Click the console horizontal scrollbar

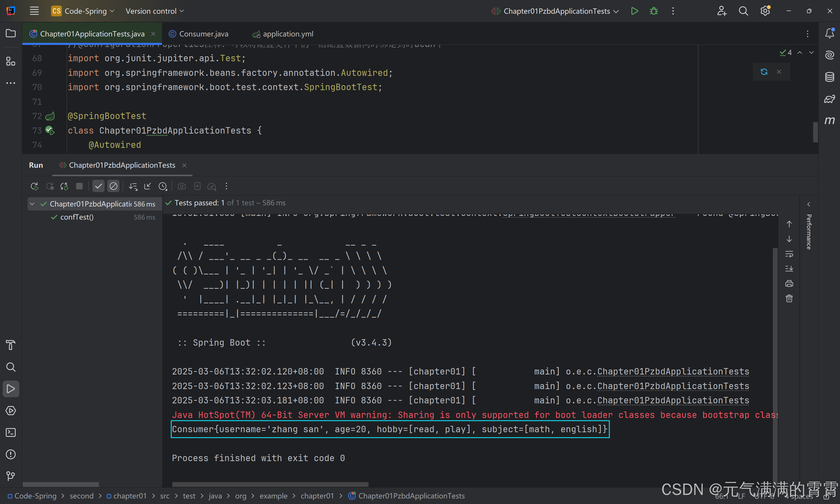tap(270, 484)
